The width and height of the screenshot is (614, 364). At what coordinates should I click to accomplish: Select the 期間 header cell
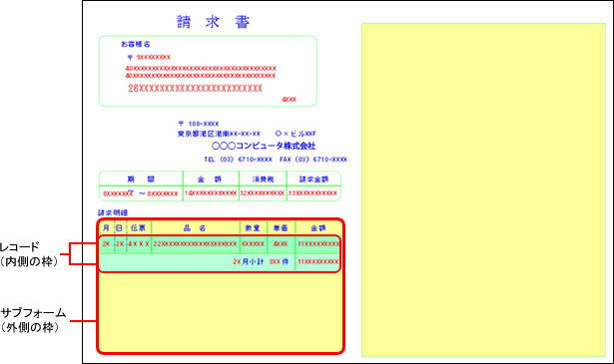pyautogui.click(x=141, y=180)
